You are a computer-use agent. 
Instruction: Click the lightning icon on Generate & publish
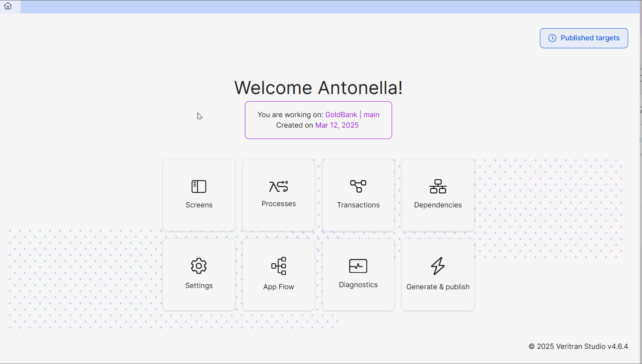tap(438, 266)
